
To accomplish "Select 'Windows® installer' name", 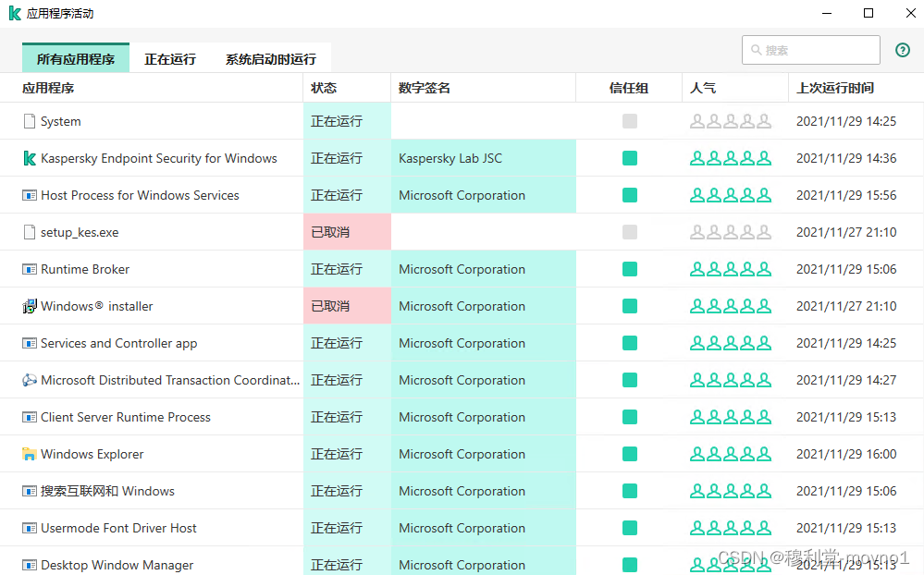I will [96, 306].
